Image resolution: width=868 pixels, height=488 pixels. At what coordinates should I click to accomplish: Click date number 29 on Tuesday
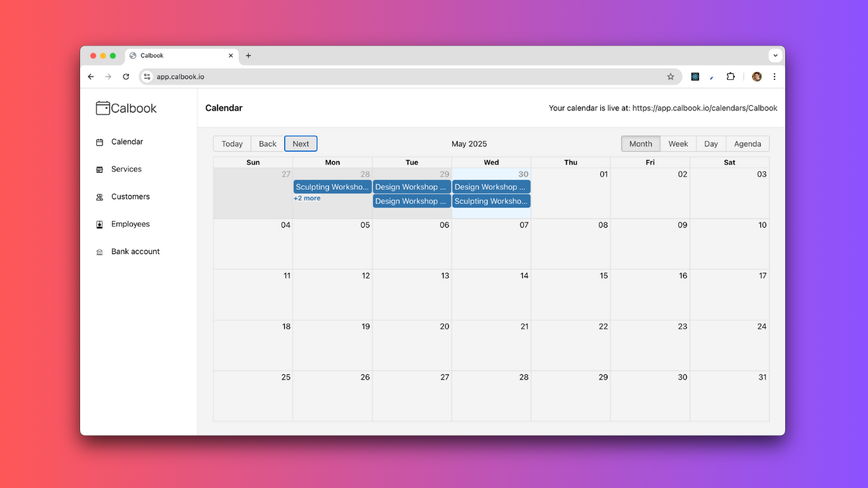tap(444, 174)
